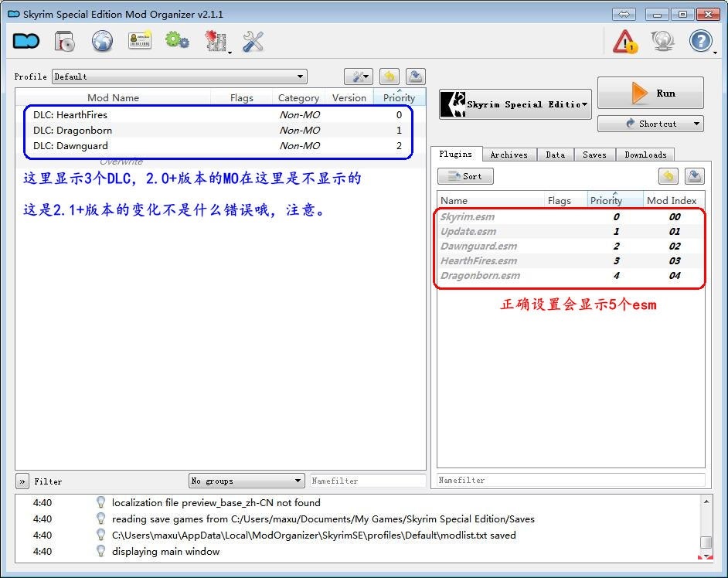The height and width of the screenshot is (578, 728).
Task: Open the No groups dropdown
Action: (247, 481)
